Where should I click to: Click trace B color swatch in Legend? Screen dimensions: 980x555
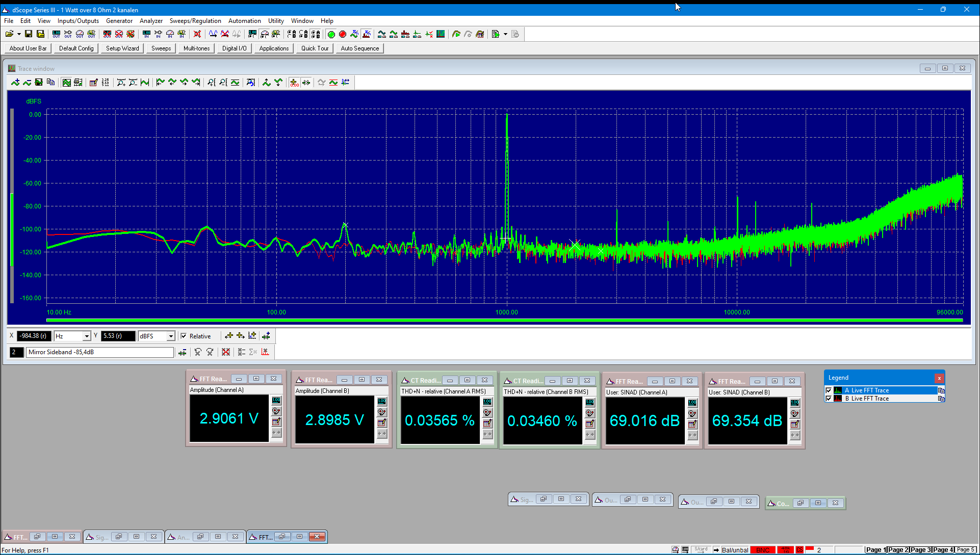coord(838,399)
